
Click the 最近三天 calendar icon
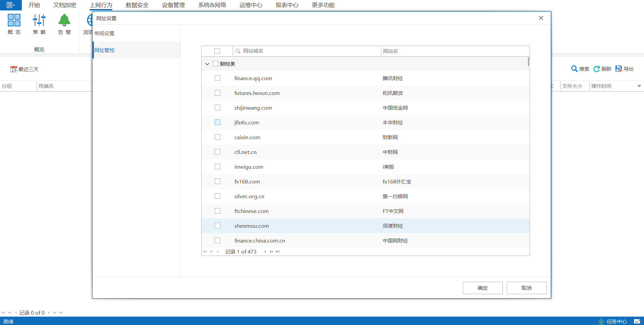click(x=13, y=69)
